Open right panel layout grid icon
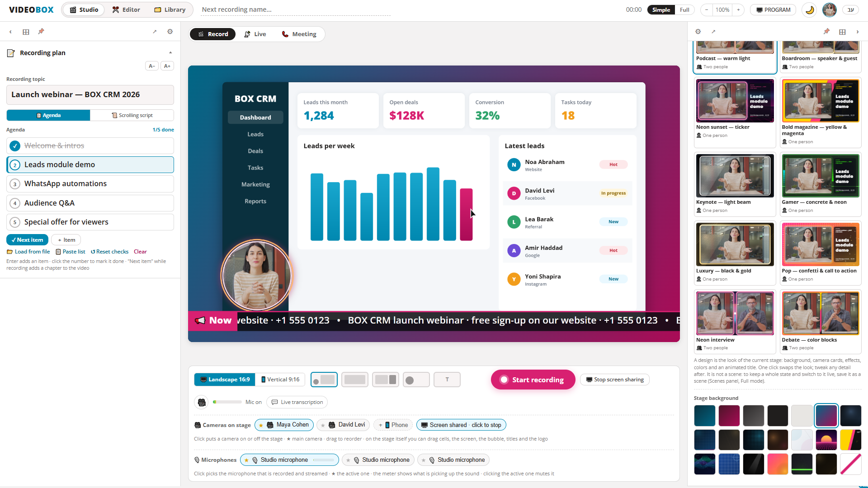This screenshot has height=488, width=868. point(842,32)
